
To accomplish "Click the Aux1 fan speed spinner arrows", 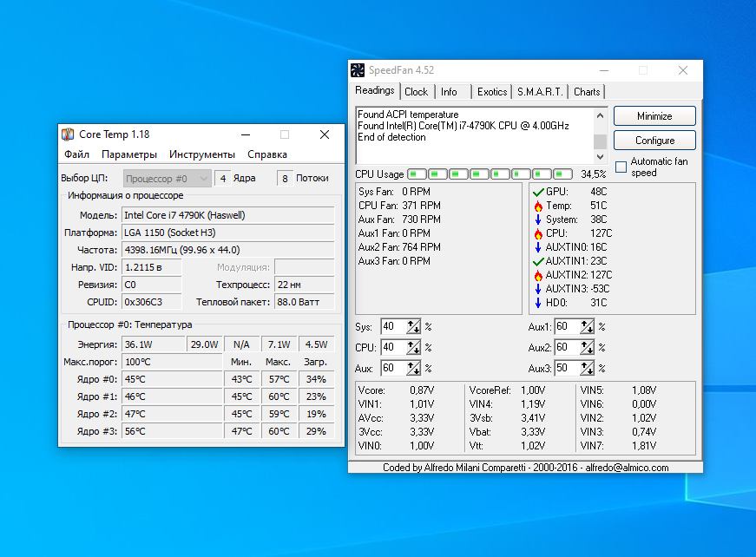I will [x=587, y=327].
